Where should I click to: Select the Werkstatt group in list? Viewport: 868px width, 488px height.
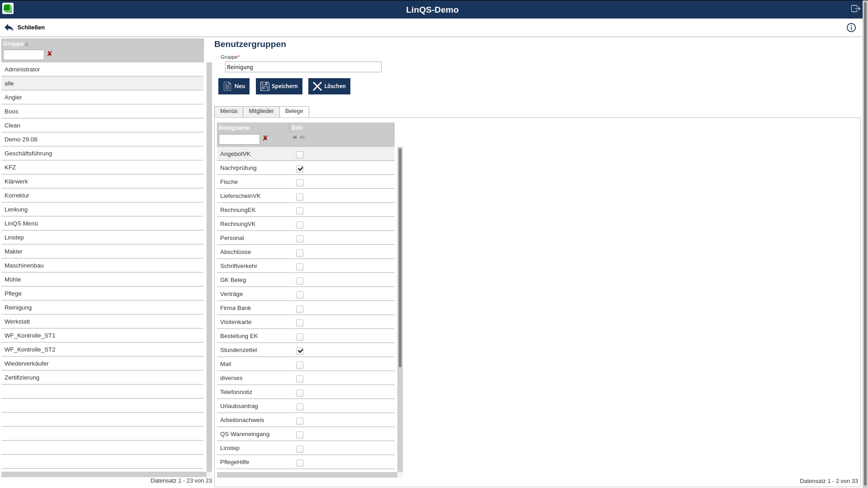click(x=17, y=322)
